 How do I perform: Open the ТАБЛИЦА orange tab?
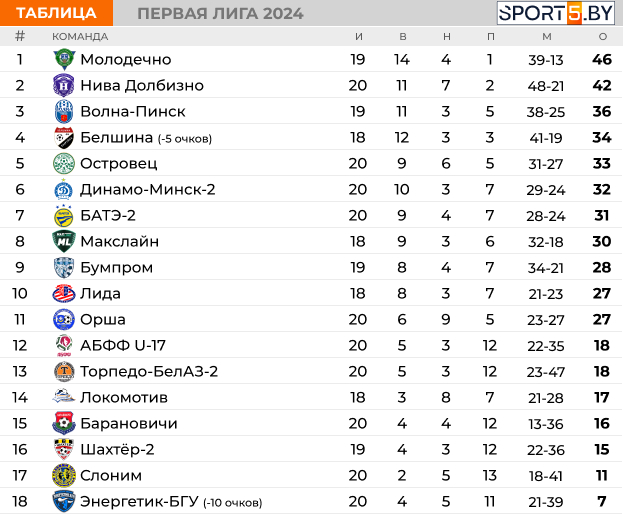[56, 13]
